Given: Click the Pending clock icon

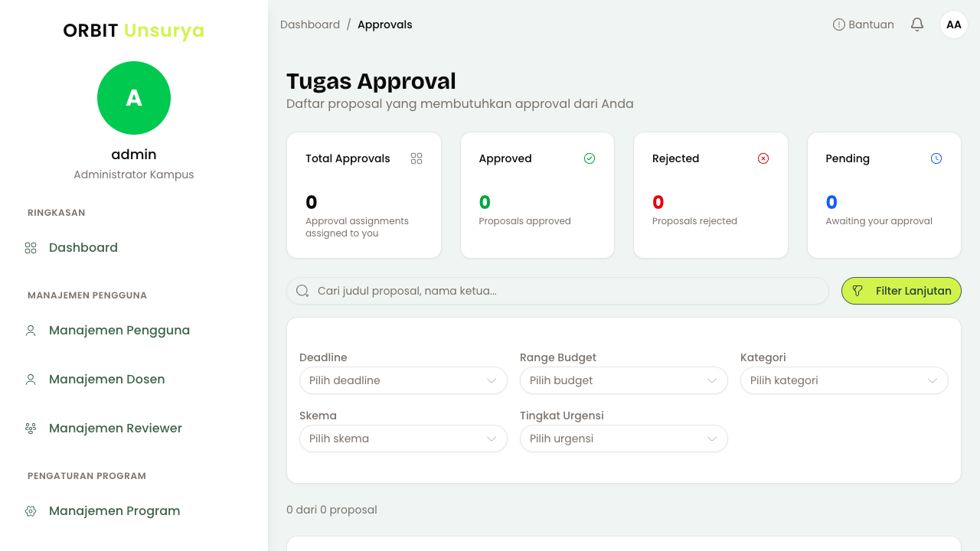Looking at the screenshot, I should tap(936, 158).
